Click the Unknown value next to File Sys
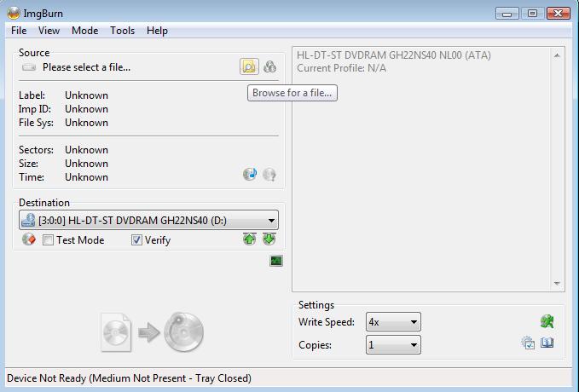Viewport: 579px width, 392px height. click(x=86, y=123)
